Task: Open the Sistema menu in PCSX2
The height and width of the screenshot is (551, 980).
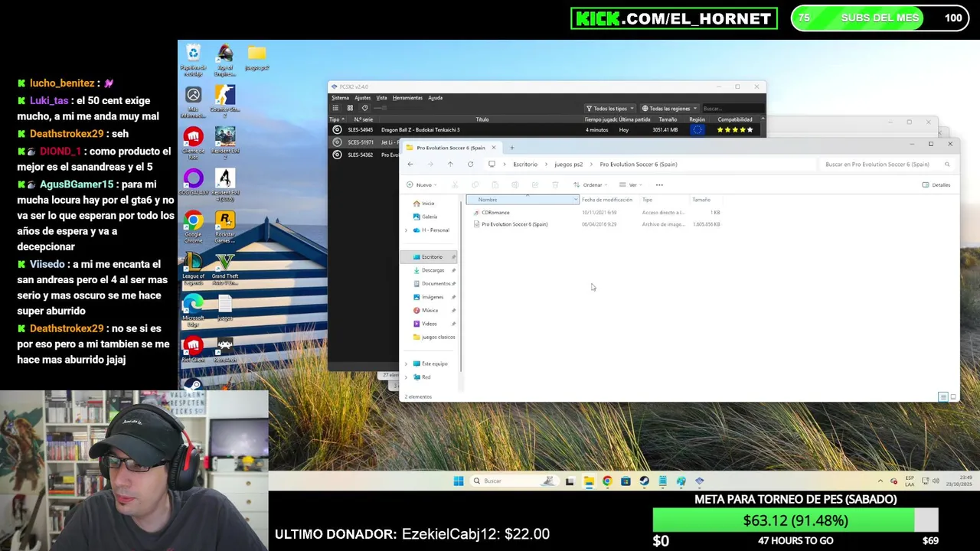Action: tap(340, 97)
